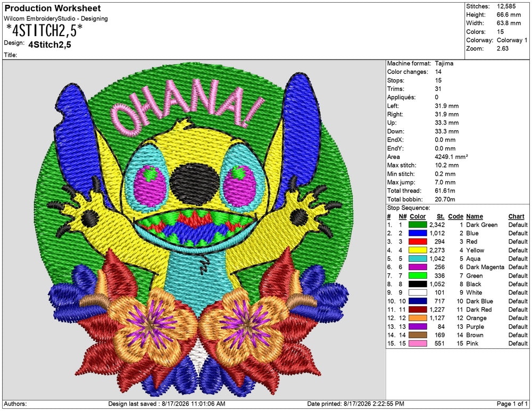This screenshot has height=411, width=532.
Task: Click the 'Design last saved' timestamp
Action: 167,404
